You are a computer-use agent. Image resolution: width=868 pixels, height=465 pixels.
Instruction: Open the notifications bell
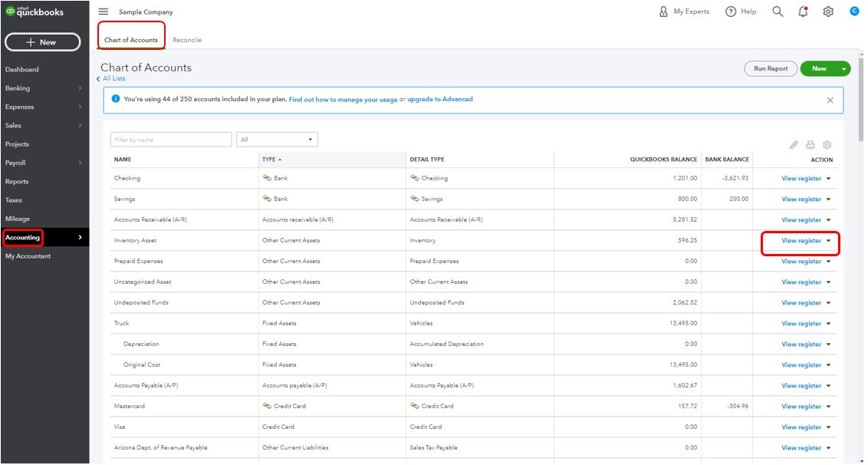(x=803, y=12)
